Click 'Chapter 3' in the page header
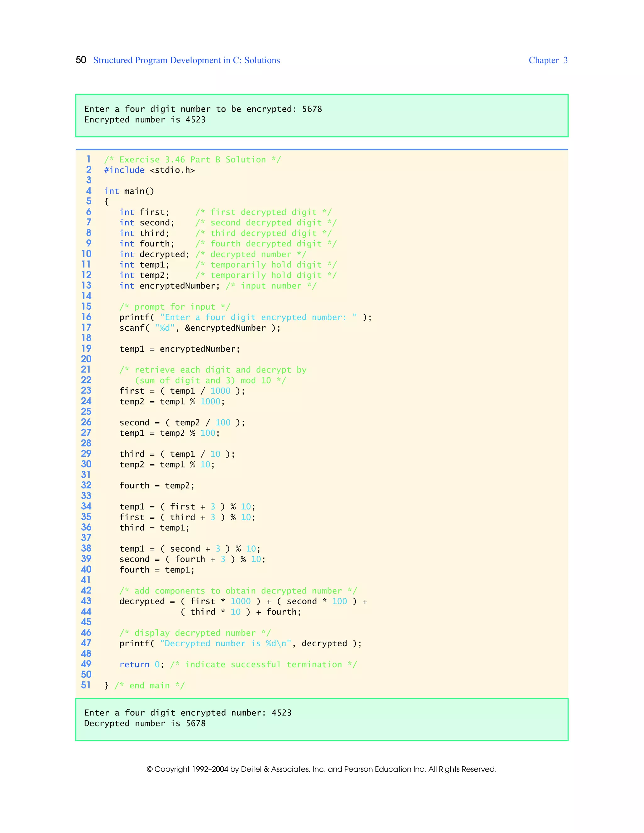 point(548,60)
